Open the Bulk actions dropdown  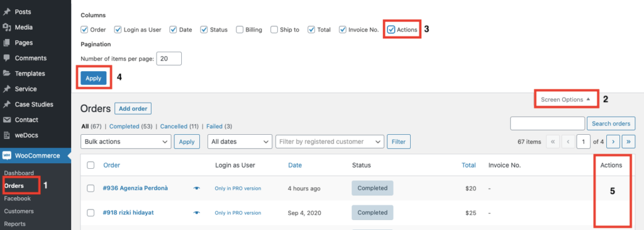click(126, 142)
